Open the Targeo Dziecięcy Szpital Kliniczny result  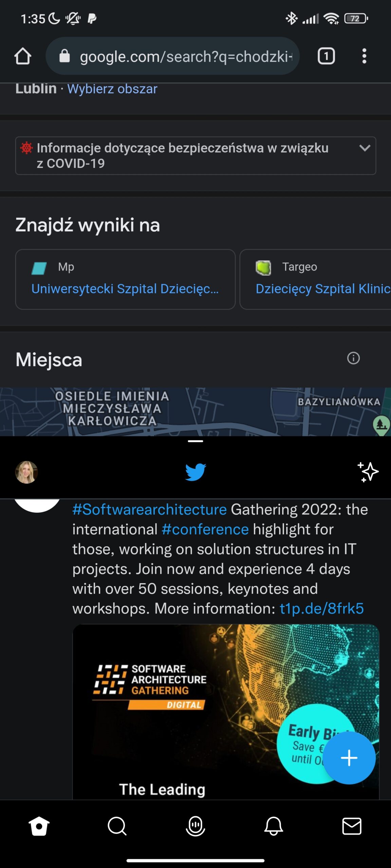point(316,279)
